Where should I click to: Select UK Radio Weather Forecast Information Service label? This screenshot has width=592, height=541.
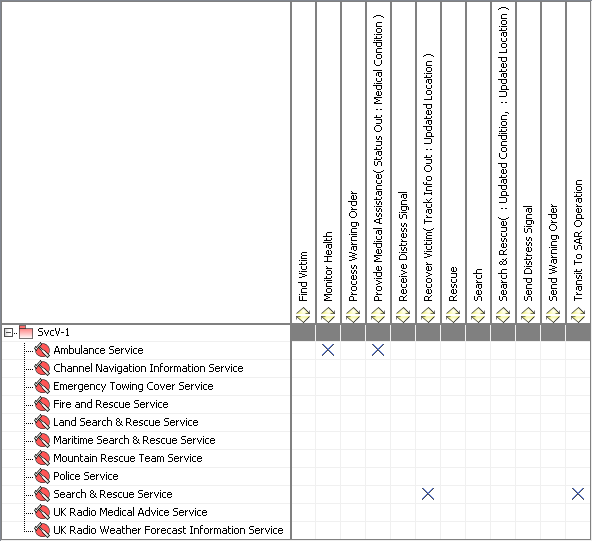pyautogui.click(x=168, y=530)
